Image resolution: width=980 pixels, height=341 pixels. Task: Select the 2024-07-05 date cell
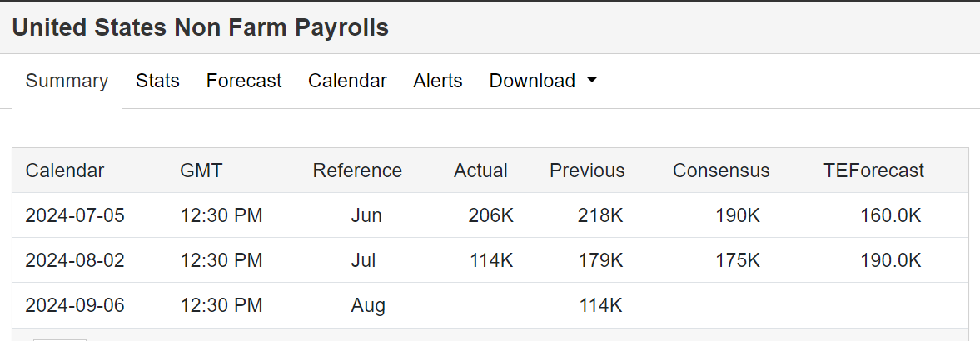(x=75, y=215)
